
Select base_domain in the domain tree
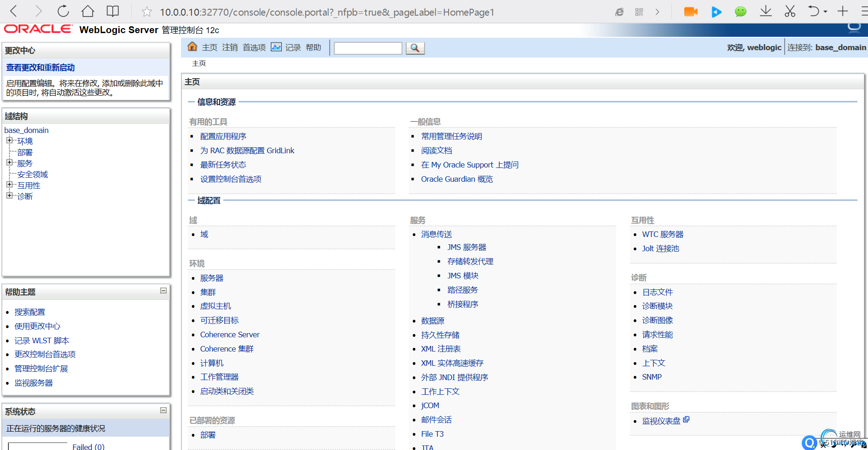26,130
